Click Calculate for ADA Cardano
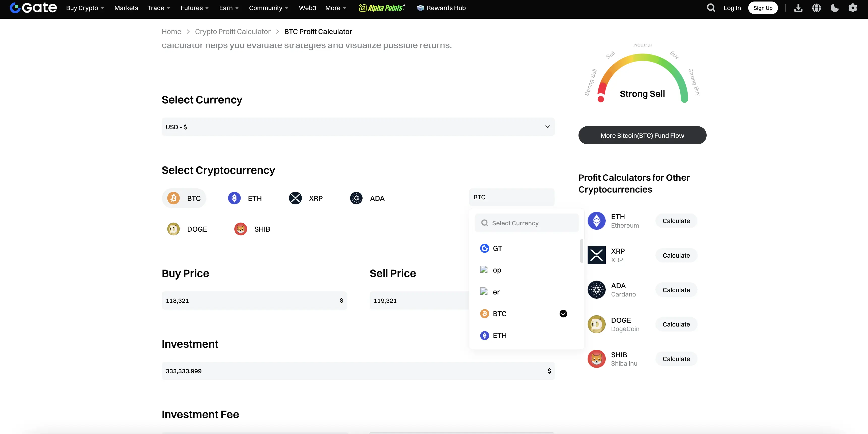 [676, 290]
